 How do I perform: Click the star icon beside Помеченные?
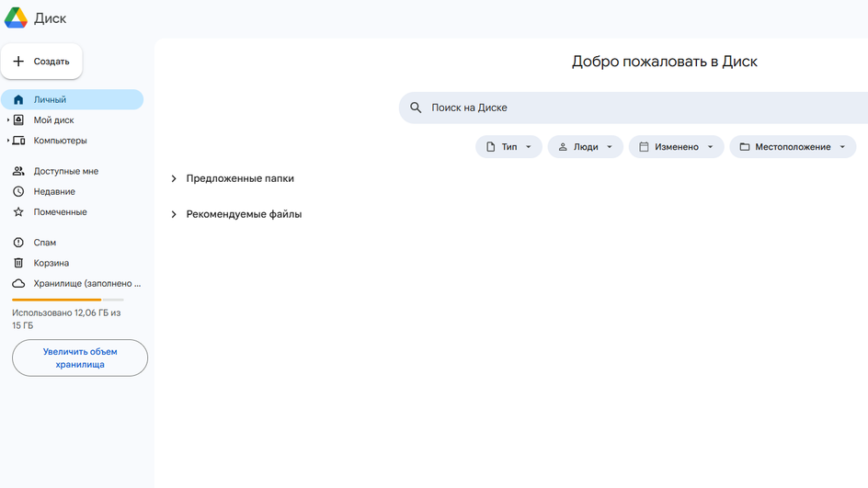(18, 212)
